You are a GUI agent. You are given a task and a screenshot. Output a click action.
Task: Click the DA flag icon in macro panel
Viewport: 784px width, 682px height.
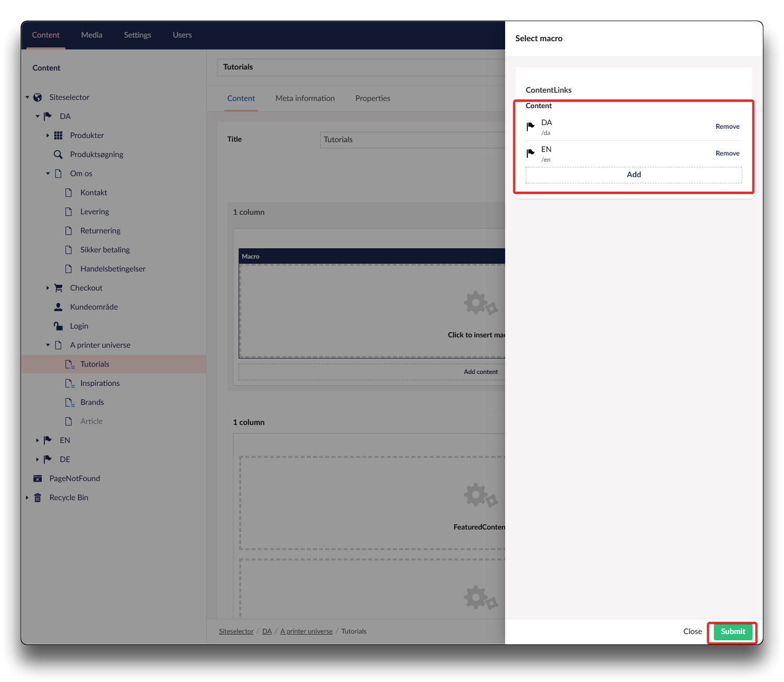530,127
